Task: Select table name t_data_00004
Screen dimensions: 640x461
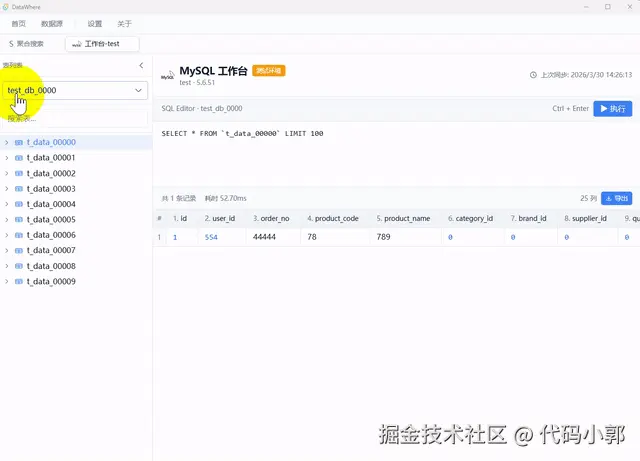Action: [x=51, y=204]
